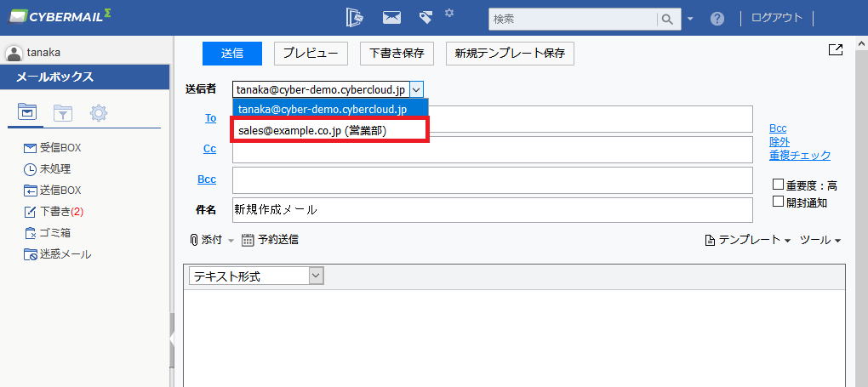Open the テンプレート dropdown menu
The image size is (868, 387).
click(748, 241)
